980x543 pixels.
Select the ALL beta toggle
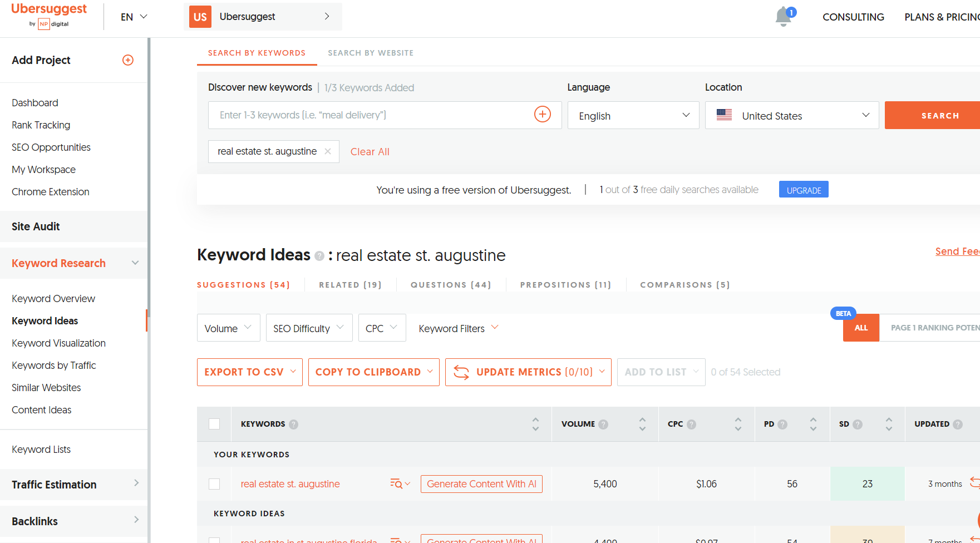(861, 328)
